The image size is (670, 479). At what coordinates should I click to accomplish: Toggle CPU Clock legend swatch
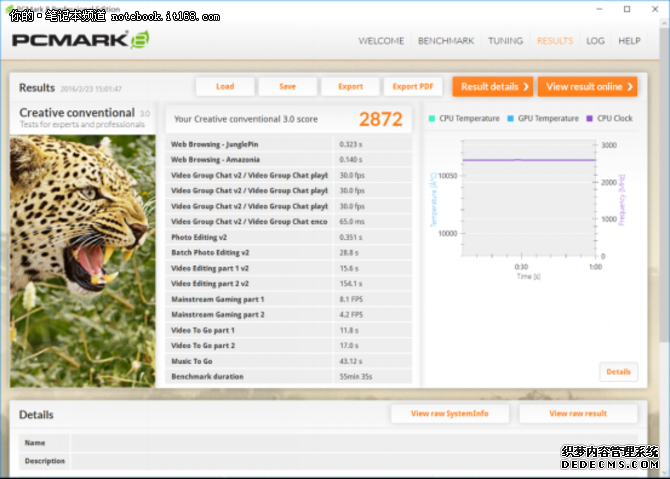point(590,119)
